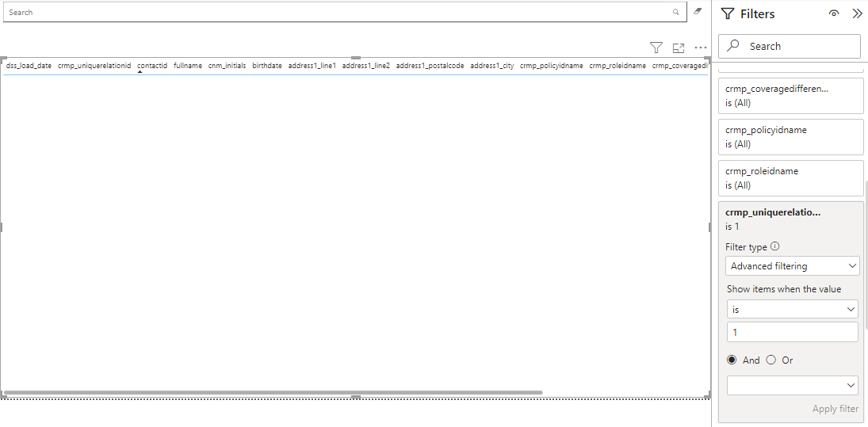The height and width of the screenshot is (427, 868).
Task: Sort by address1_line2 column header
Action: click(x=366, y=66)
